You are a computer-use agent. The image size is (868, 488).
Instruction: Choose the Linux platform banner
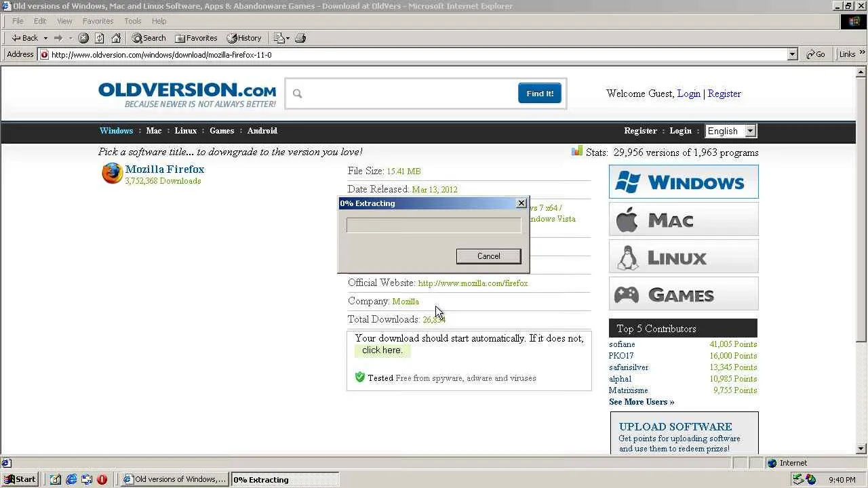pos(684,256)
